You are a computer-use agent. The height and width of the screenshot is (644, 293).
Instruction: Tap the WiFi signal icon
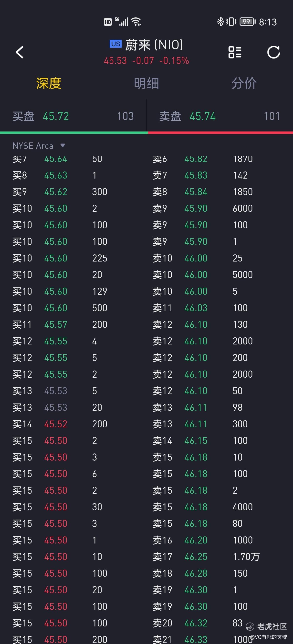tap(136, 22)
